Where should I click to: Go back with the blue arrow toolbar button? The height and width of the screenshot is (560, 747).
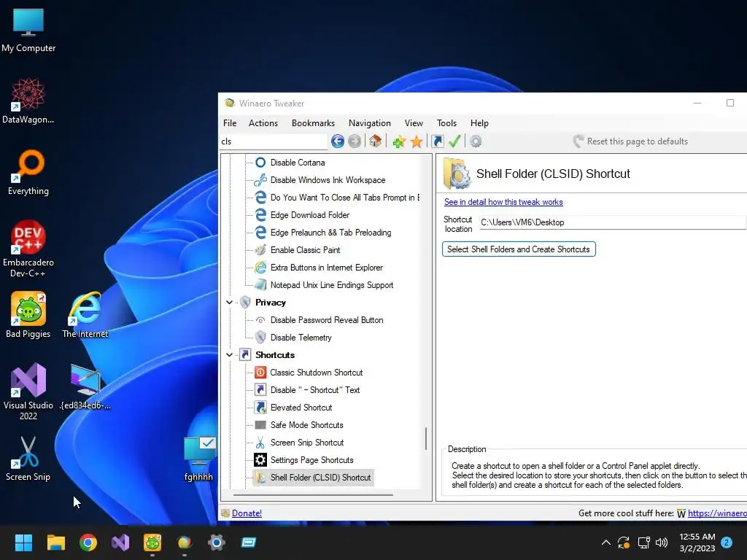pyautogui.click(x=337, y=141)
